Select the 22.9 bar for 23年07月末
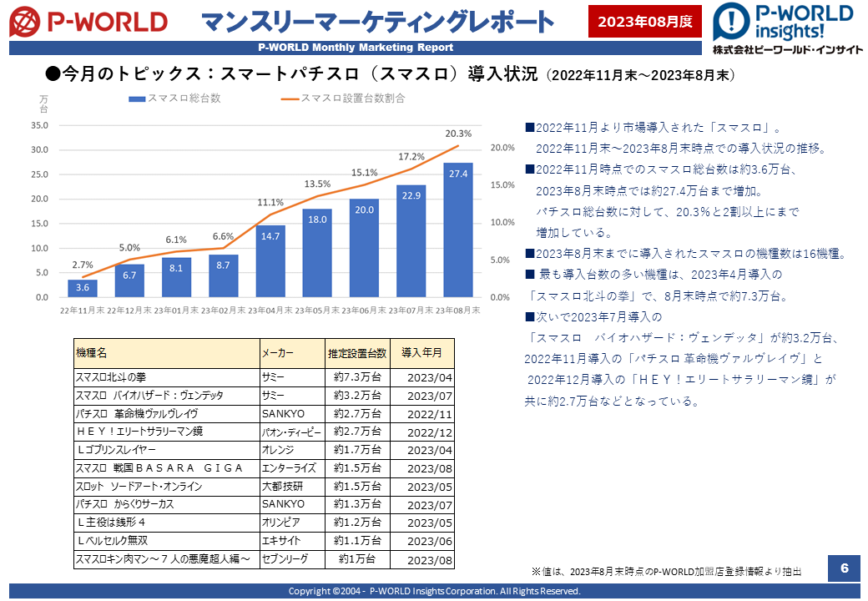Viewport: 868px width, 601px height. [411, 240]
